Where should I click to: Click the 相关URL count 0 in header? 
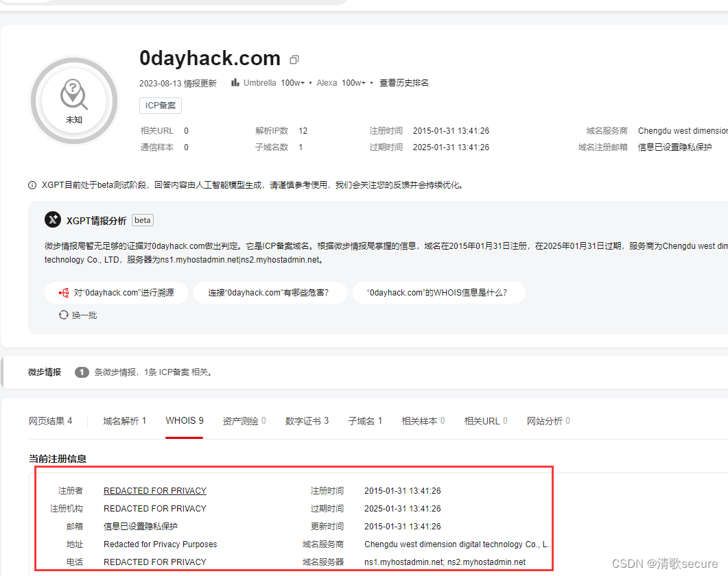pos(186,131)
